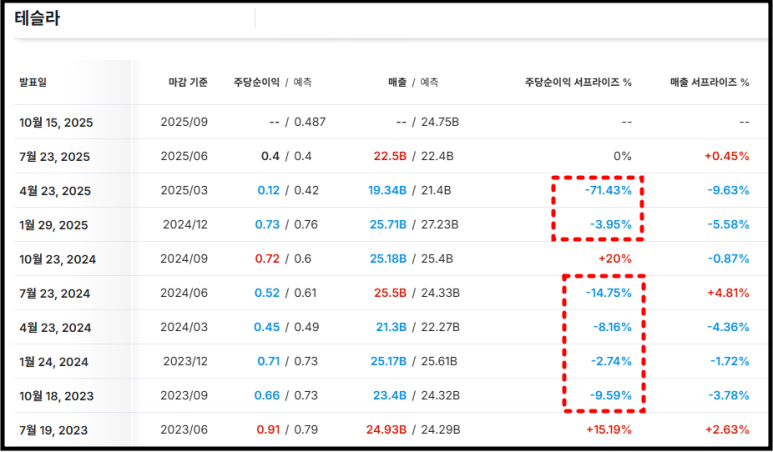
Task: Select the 1월 29, 2025 row date
Action: pos(54,225)
